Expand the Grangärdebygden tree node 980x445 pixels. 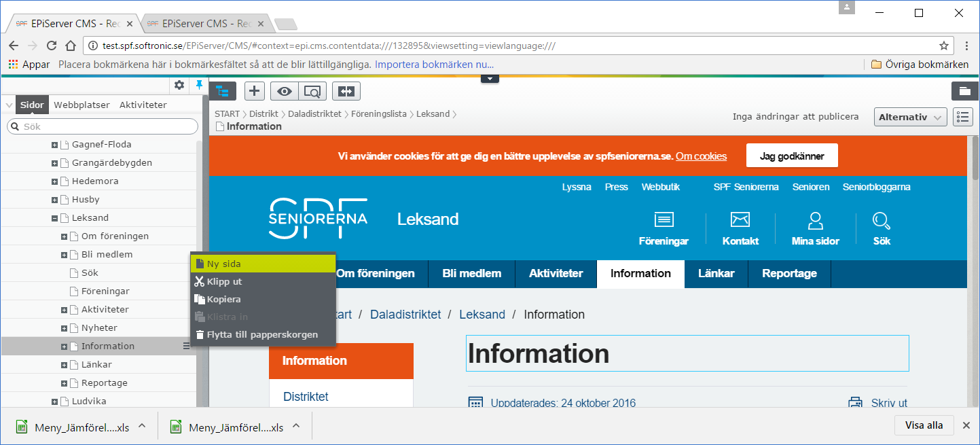pos(56,163)
